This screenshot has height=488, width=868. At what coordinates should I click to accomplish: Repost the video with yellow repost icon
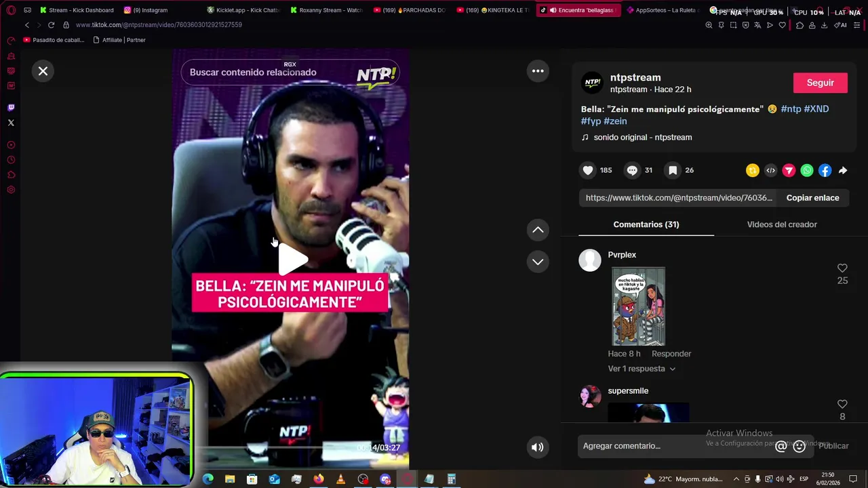tap(752, 171)
